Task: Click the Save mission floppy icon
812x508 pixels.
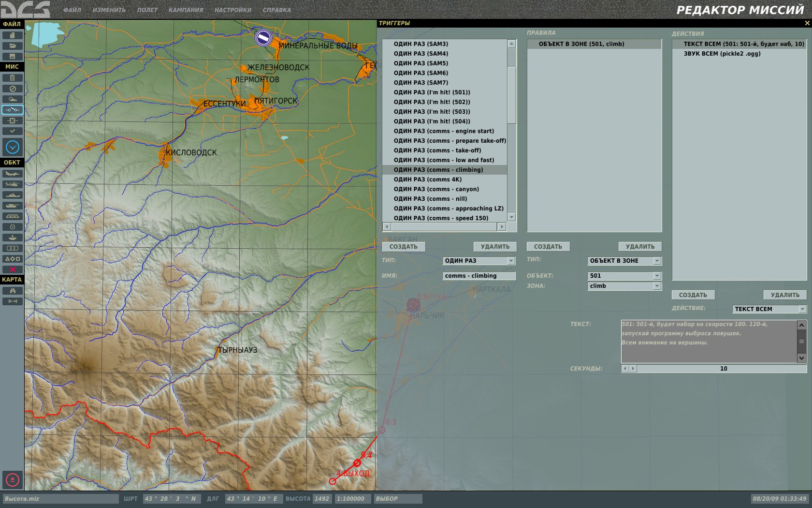Action: click(x=13, y=57)
